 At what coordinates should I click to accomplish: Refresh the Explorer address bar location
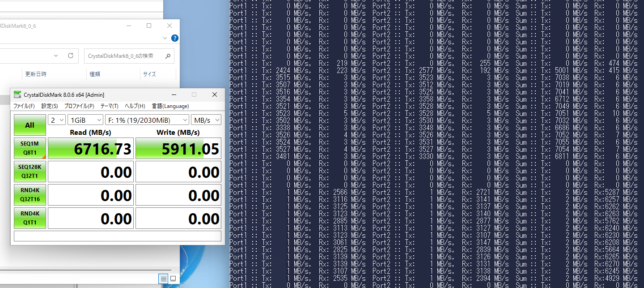coord(70,56)
